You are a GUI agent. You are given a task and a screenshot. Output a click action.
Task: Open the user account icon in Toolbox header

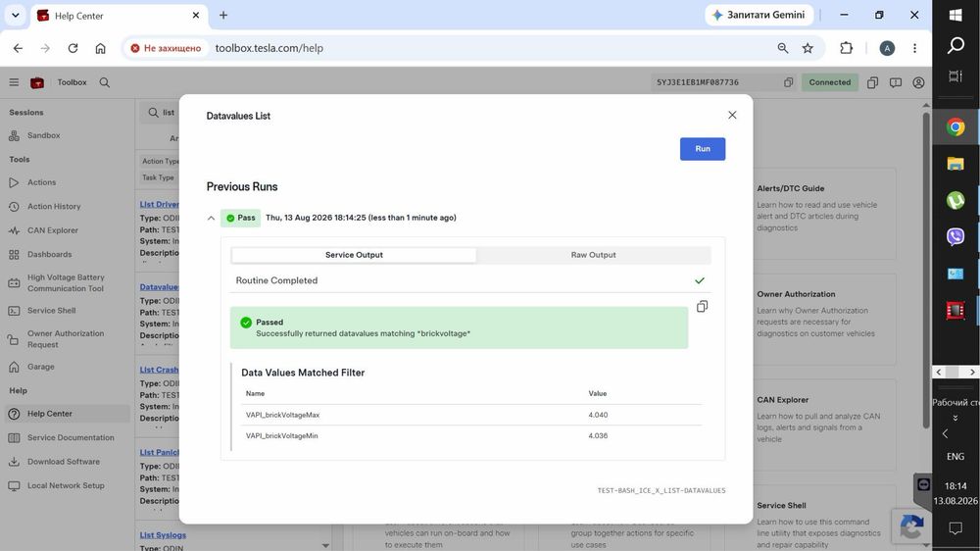point(918,82)
